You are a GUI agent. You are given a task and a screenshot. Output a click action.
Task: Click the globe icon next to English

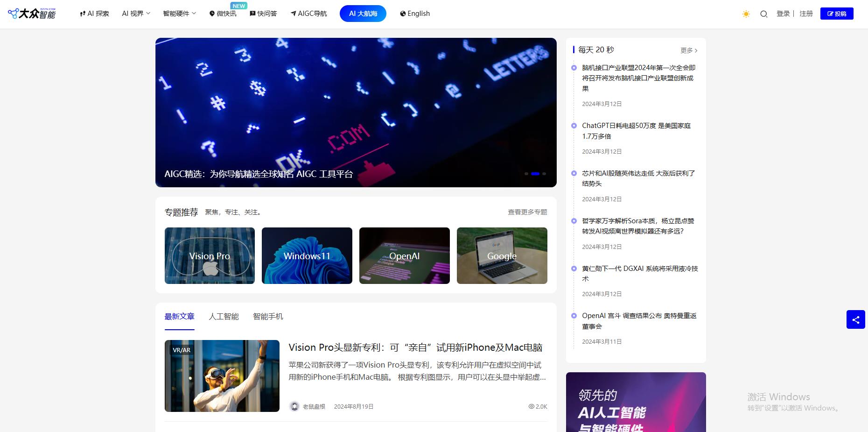pos(402,14)
